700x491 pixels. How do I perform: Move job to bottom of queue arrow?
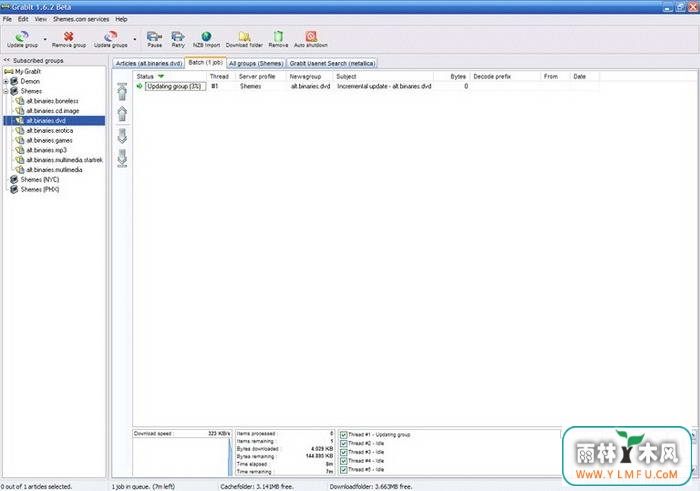(122, 158)
